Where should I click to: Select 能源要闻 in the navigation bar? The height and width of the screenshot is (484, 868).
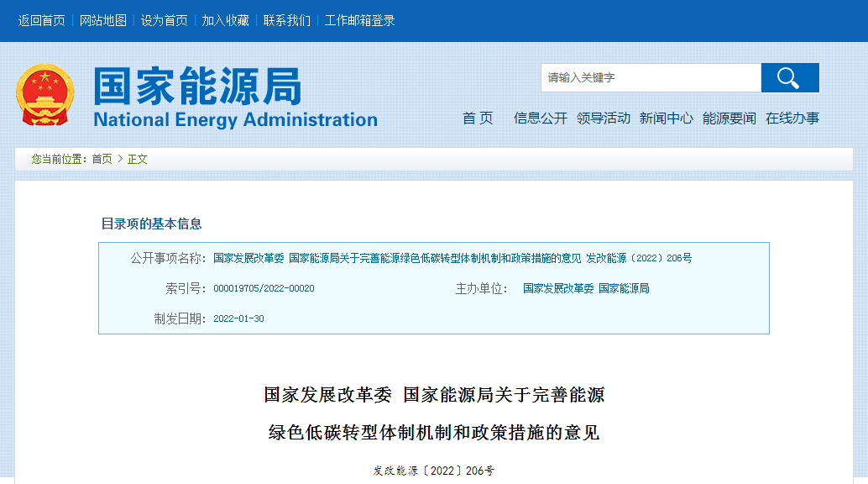click(x=728, y=118)
